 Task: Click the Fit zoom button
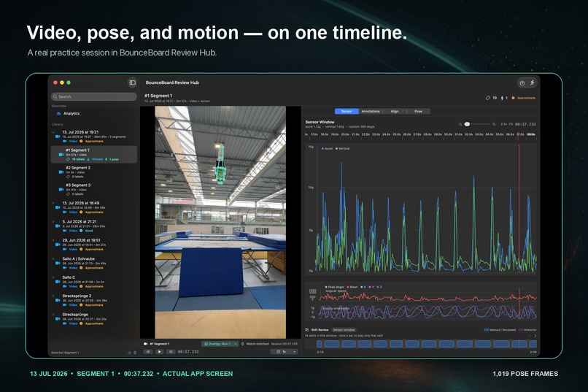pos(511,124)
